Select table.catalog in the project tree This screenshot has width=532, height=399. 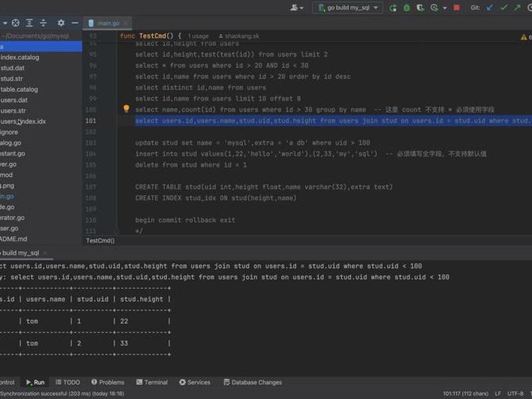(x=19, y=89)
